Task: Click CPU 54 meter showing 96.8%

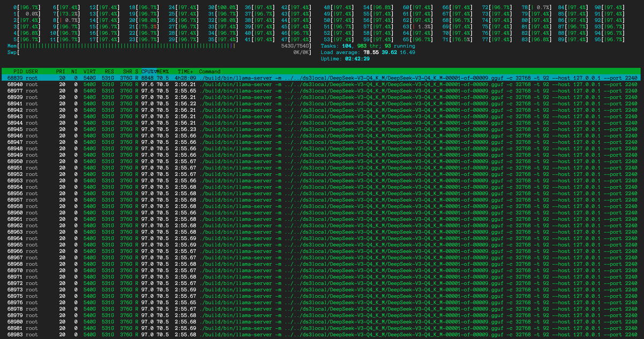Action: 378,8
